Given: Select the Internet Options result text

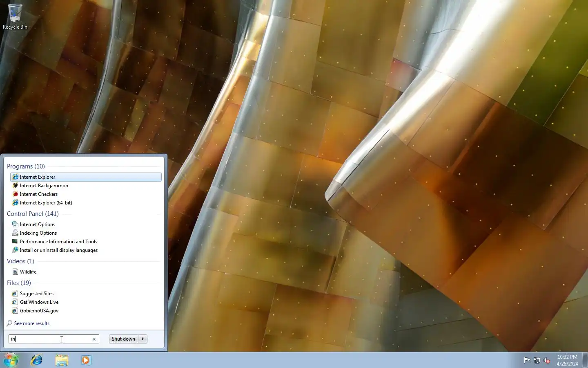Looking at the screenshot, I should click(38, 224).
